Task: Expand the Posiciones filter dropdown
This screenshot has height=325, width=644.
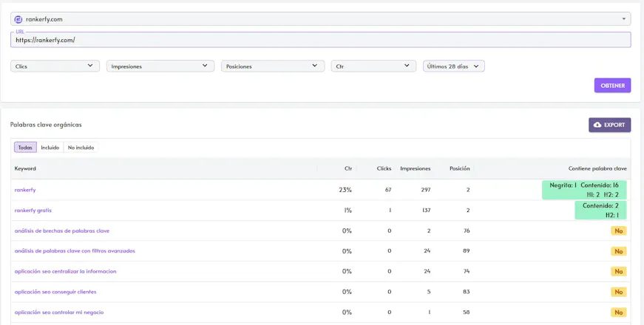Action: tap(273, 66)
